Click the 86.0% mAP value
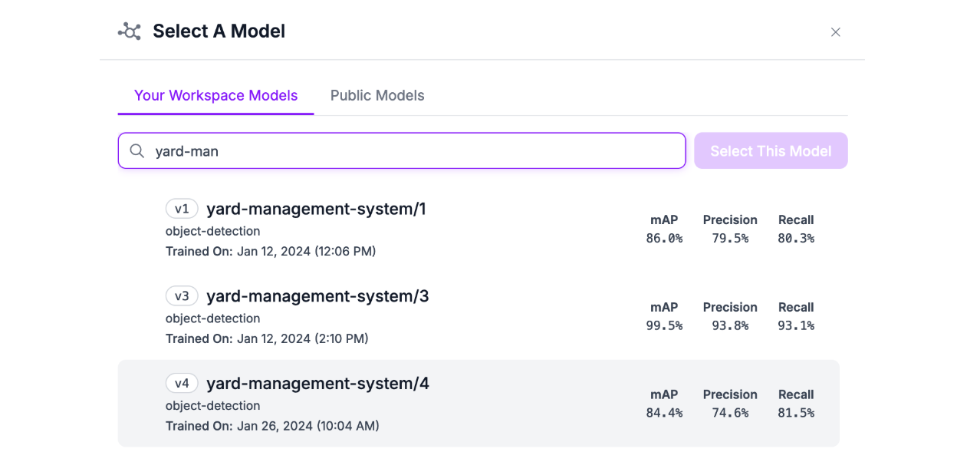Image resolution: width=980 pixels, height=462 pixels. (664, 238)
